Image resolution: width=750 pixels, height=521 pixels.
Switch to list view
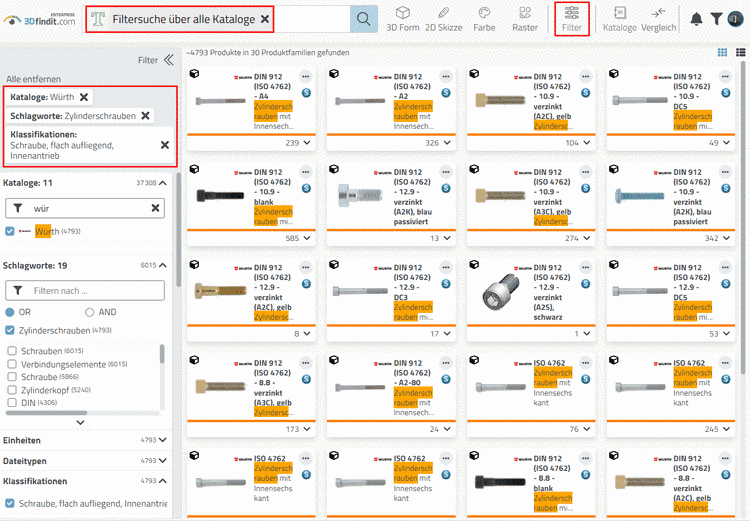tap(740, 52)
